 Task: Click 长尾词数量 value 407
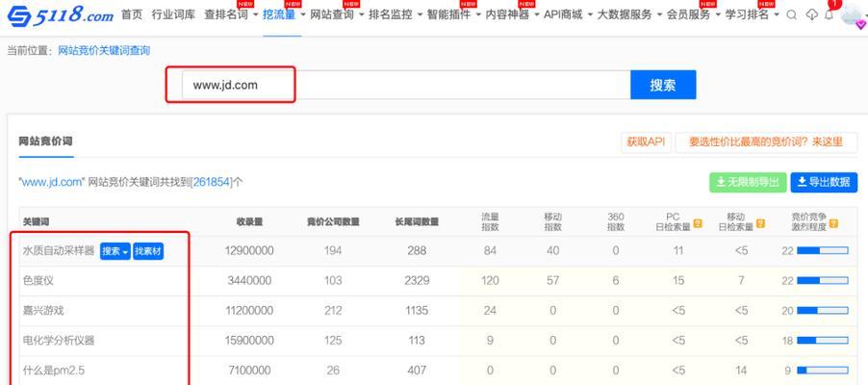417,371
